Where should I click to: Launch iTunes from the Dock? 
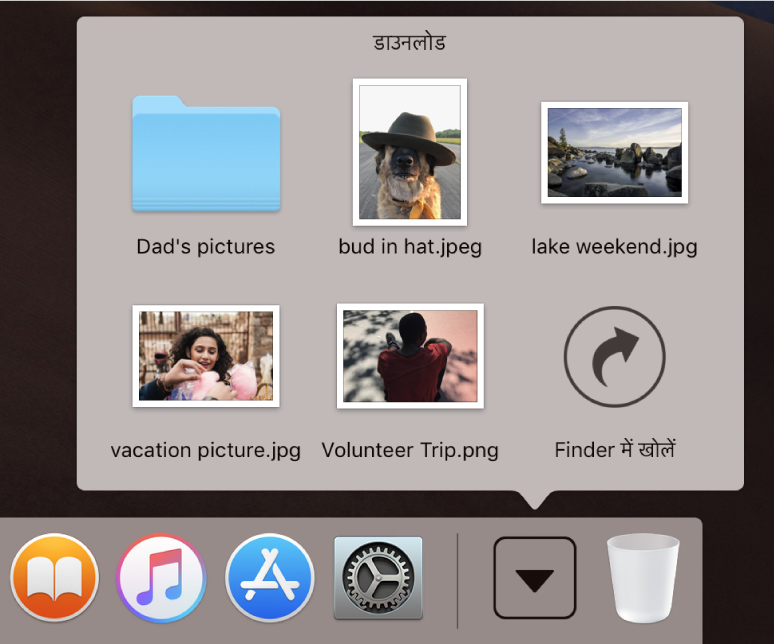pos(161,577)
